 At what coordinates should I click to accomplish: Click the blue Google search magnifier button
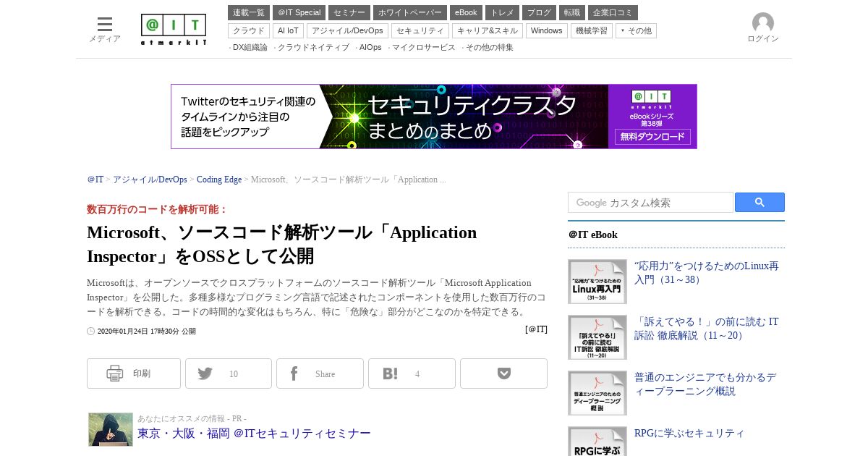click(759, 203)
